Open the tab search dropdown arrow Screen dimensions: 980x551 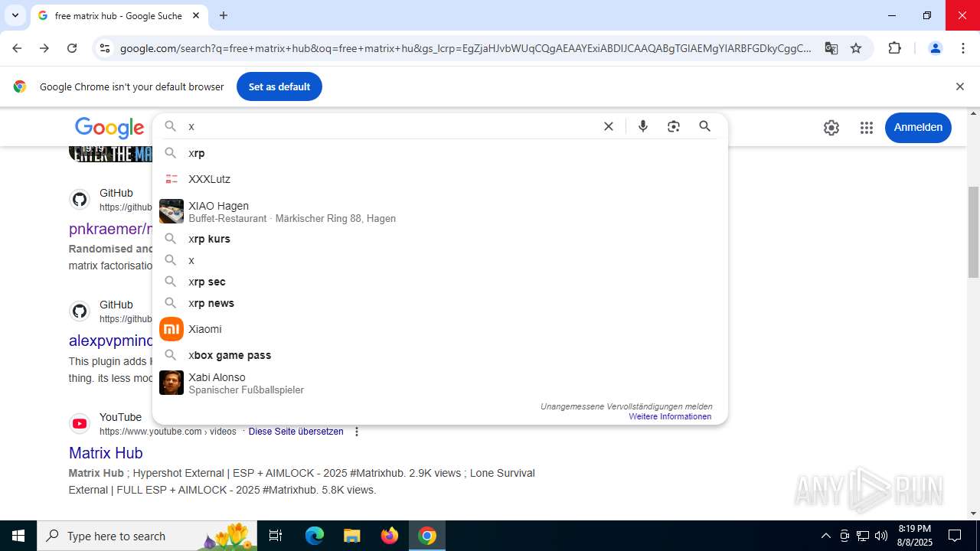pyautogui.click(x=15, y=15)
